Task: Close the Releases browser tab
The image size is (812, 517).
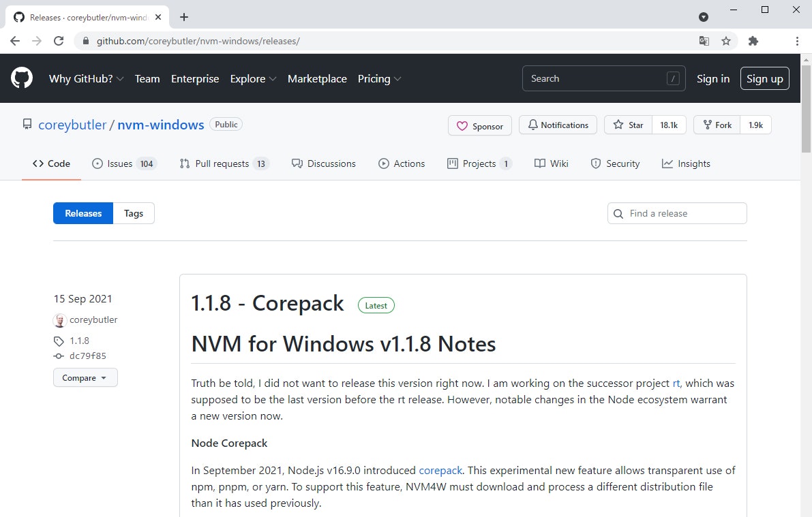Action: [158, 17]
